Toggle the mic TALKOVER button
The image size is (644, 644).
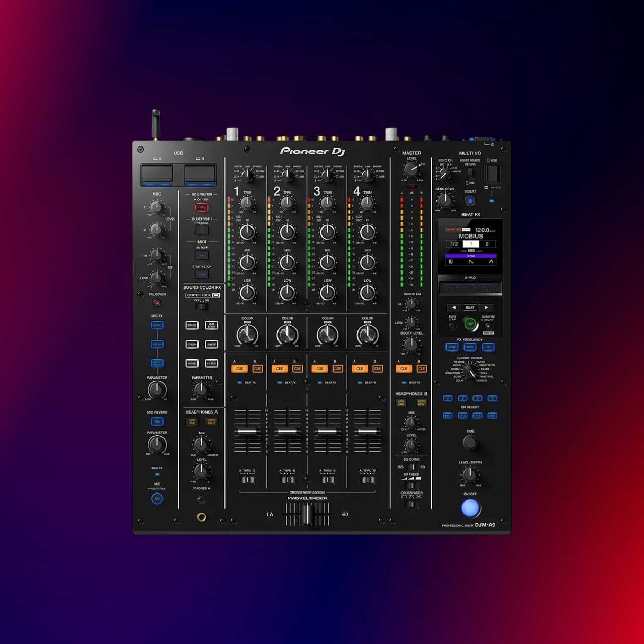[x=157, y=303]
